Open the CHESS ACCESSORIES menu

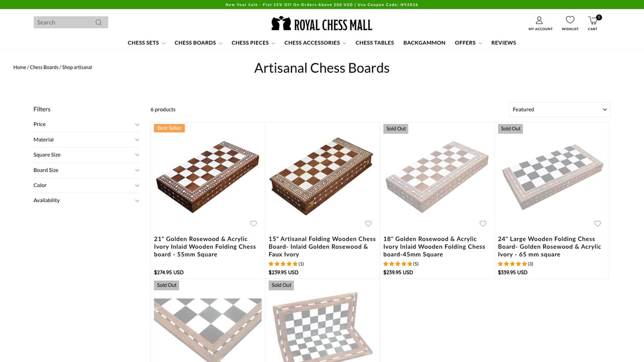311,42
